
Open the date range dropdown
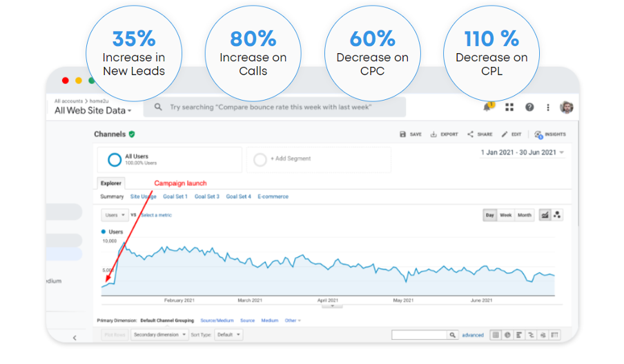tap(523, 152)
